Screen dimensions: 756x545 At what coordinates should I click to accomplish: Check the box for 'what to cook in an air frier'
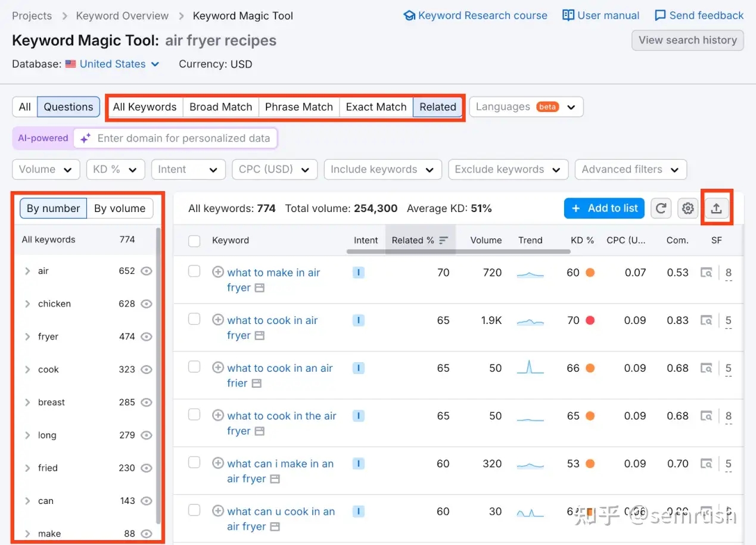(x=194, y=367)
